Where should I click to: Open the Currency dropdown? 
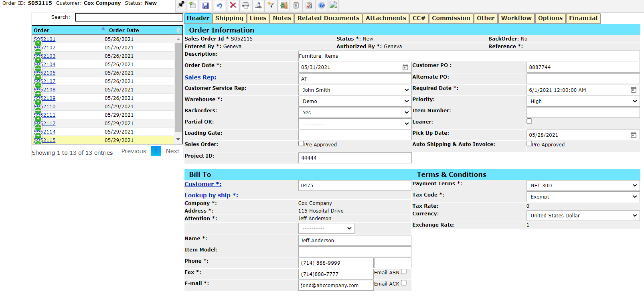point(583,215)
